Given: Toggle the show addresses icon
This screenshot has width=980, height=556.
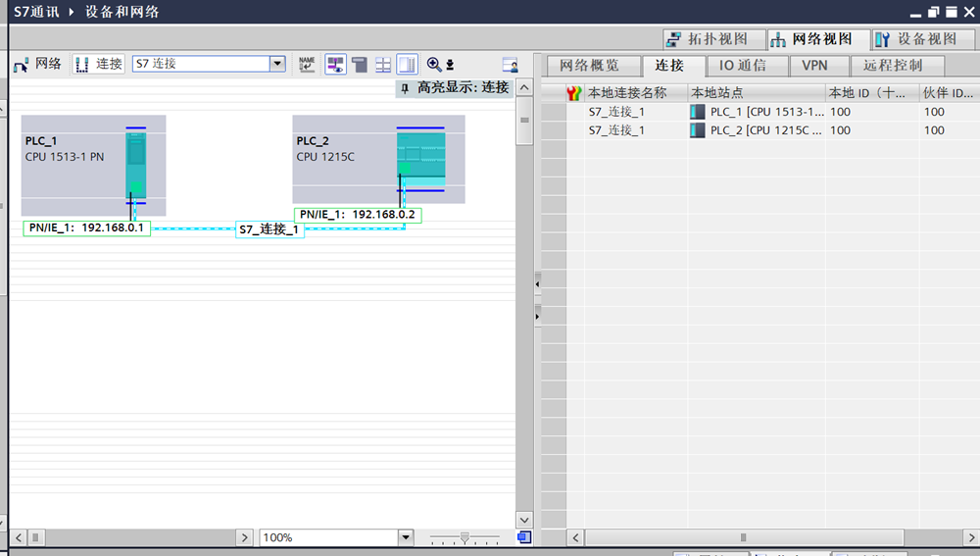Looking at the screenshot, I should click(x=335, y=65).
